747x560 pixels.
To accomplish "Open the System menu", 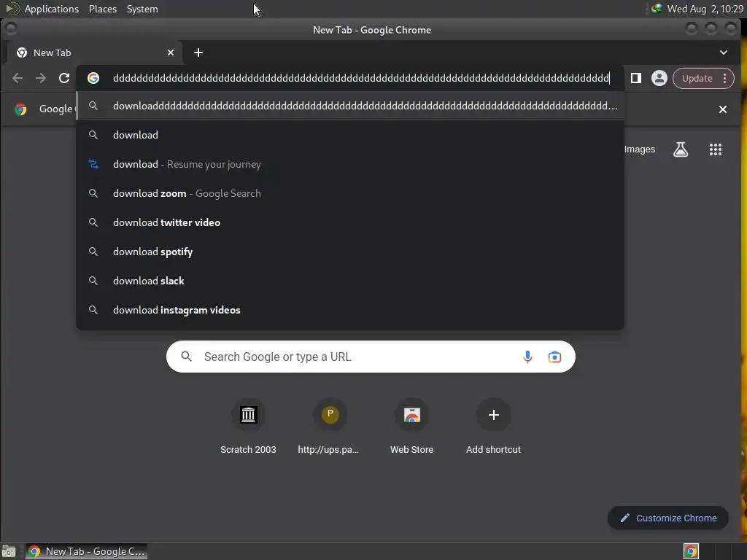I will [142, 9].
